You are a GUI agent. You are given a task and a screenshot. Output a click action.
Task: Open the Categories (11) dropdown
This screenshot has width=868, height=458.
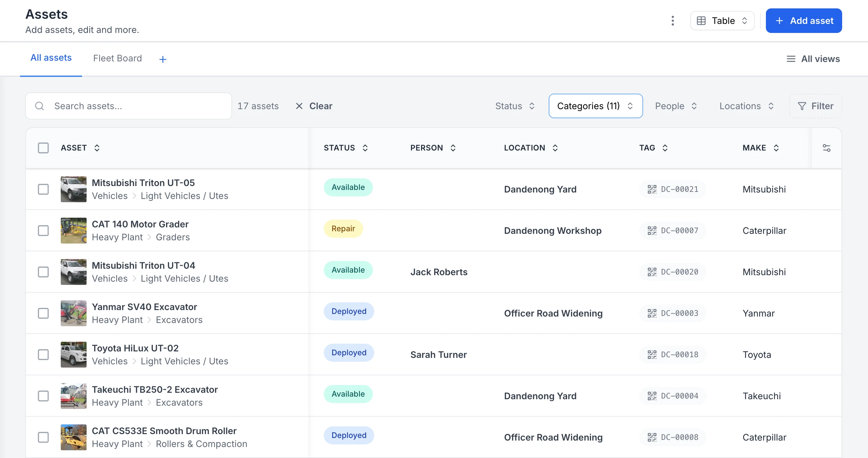tap(595, 106)
